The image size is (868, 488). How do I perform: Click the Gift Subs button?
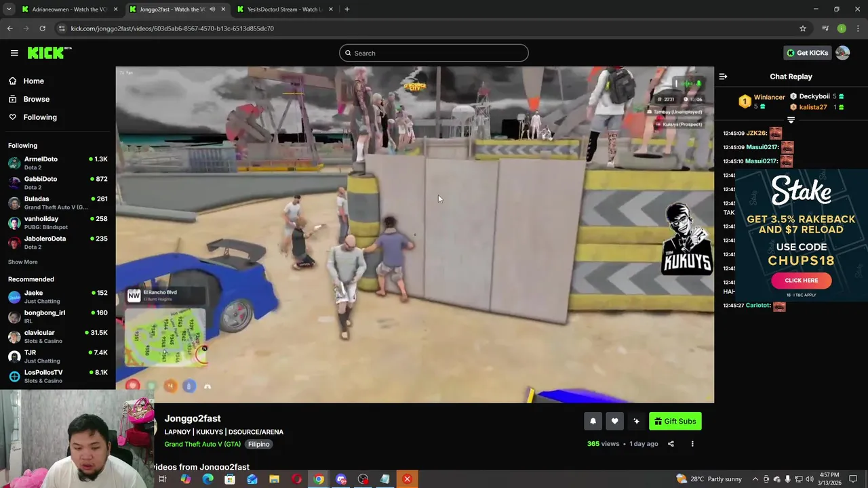pos(675,421)
